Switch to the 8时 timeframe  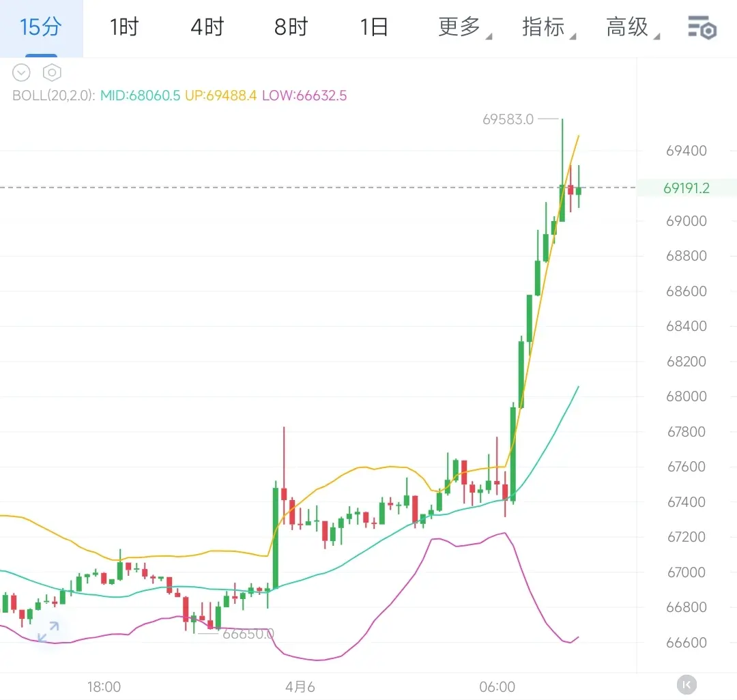291,27
